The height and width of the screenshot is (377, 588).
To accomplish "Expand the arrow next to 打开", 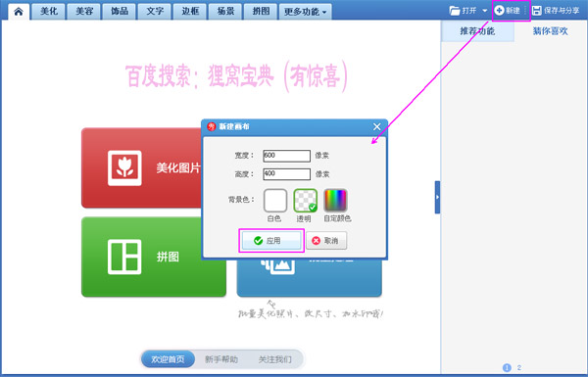I will 484,11.
